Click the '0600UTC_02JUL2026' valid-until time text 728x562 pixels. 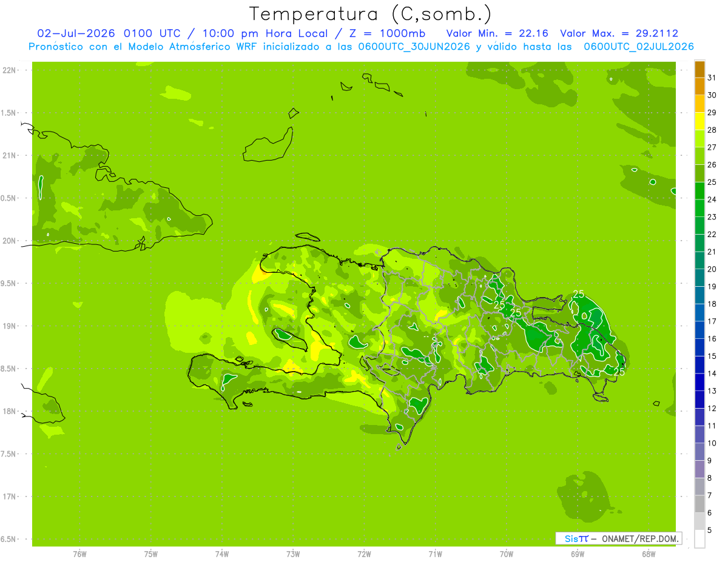click(x=639, y=47)
